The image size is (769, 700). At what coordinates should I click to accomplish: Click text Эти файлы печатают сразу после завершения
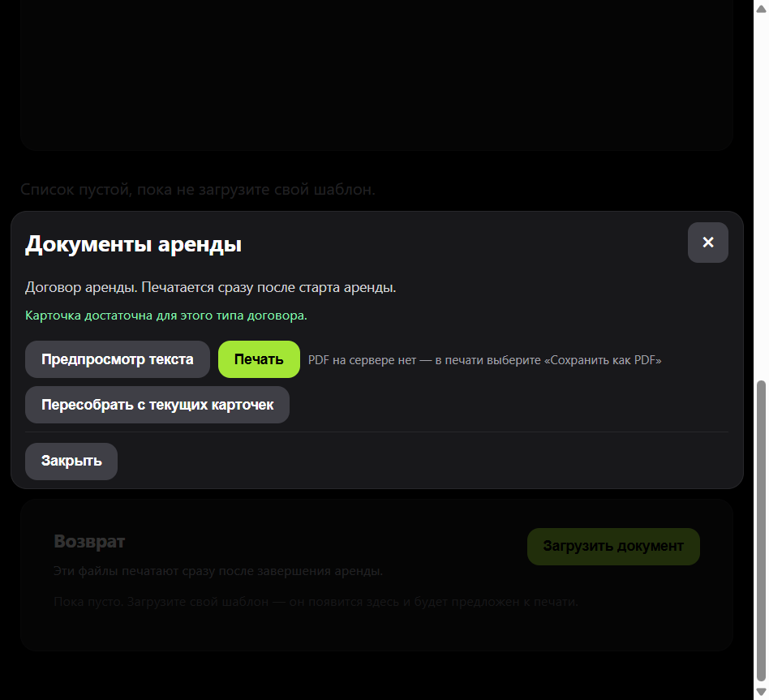click(218, 571)
